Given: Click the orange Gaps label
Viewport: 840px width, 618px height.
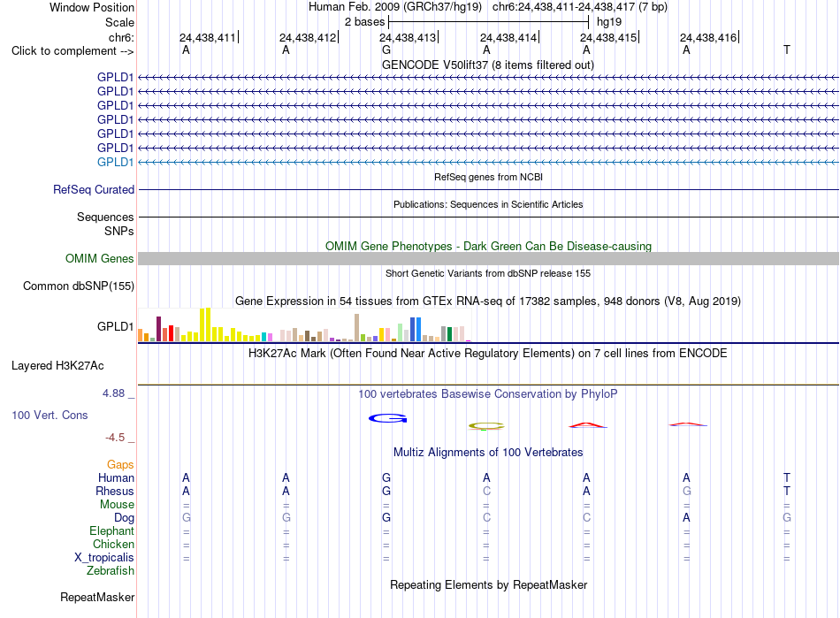Looking at the screenshot, I should click(120, 465).
